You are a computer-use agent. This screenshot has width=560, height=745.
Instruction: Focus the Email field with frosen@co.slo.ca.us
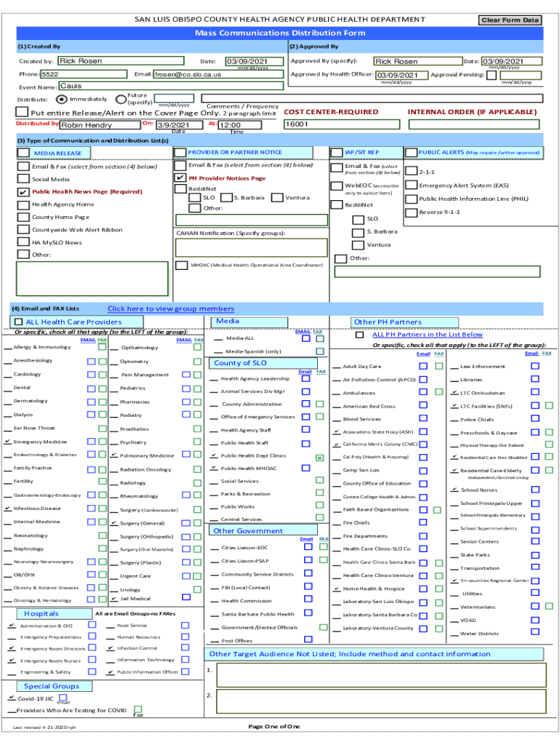[218, 74]
